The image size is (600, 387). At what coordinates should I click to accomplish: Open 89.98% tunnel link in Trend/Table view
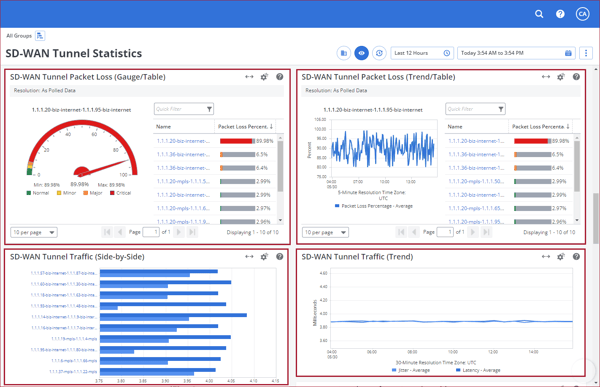476,141
